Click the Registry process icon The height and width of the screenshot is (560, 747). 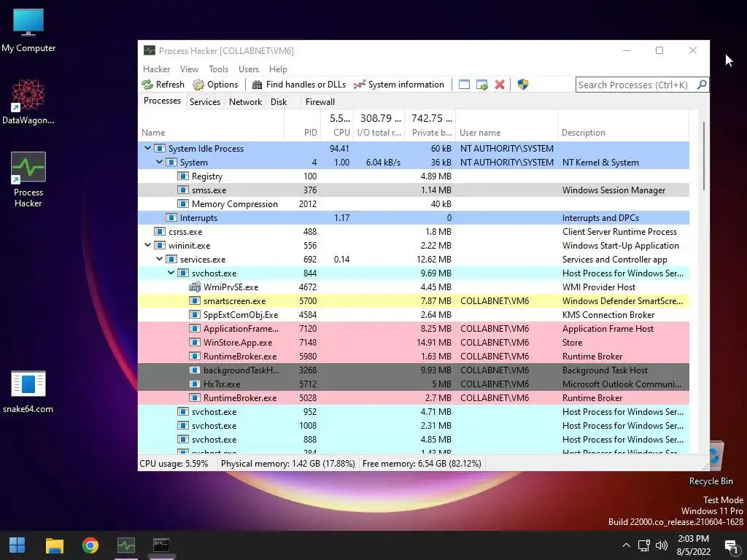(183, 176)
